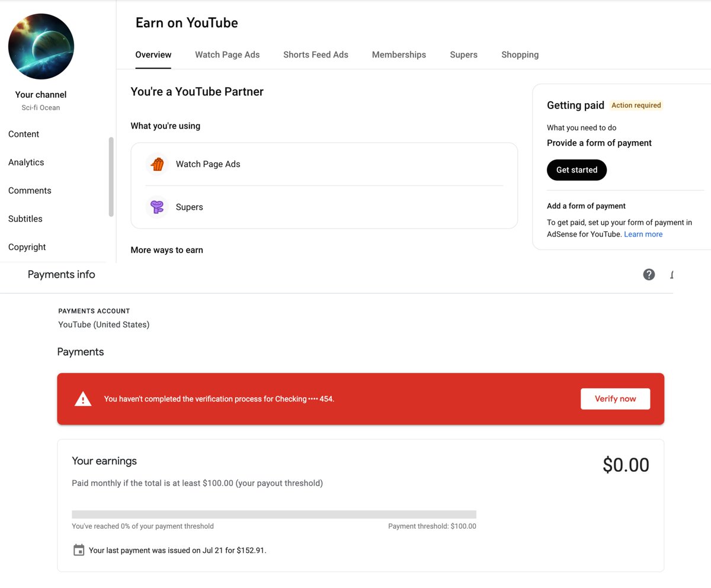
Task: Open the Watch Page Ads tab
Action: pyautogui.click(x=228, y=55)
